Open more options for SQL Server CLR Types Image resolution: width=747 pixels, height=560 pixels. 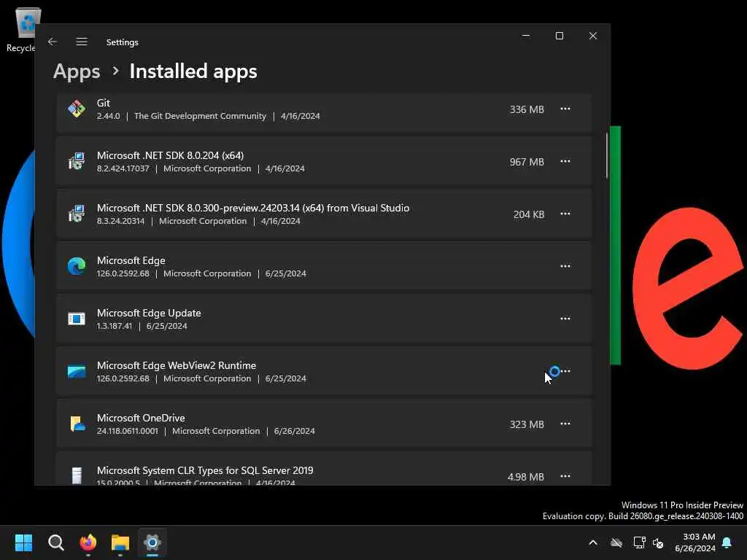tap(565, 476)
